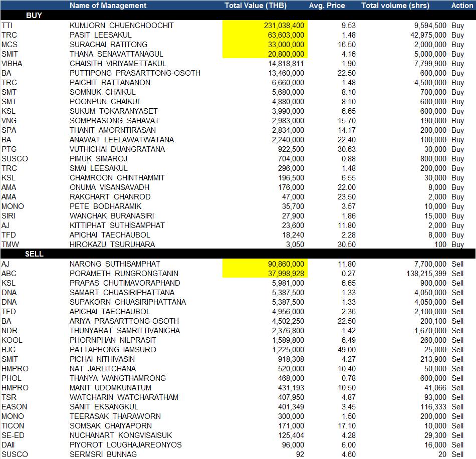Viewport: 476px width, 459px height.
Task: Click the SPA ticker cell
Action: 9,130
